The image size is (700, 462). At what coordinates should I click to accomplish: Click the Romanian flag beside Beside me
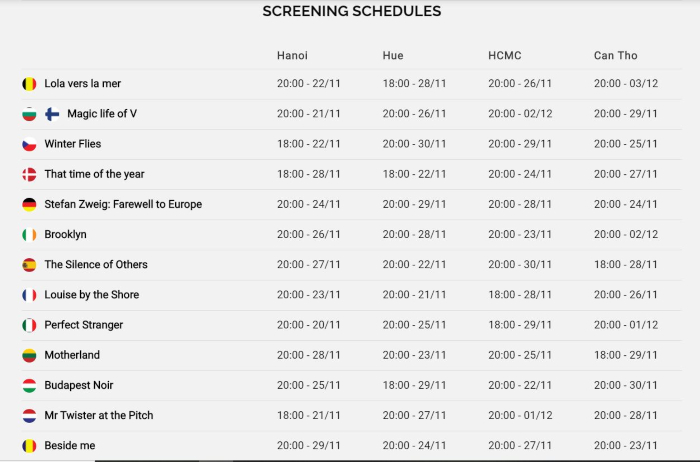pyautogui.click(x=29, y=445)
